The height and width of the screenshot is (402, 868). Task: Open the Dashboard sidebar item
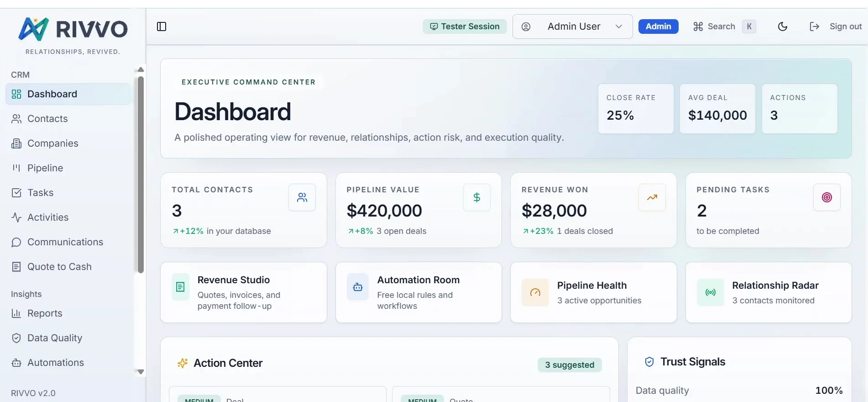pos(68,94)
